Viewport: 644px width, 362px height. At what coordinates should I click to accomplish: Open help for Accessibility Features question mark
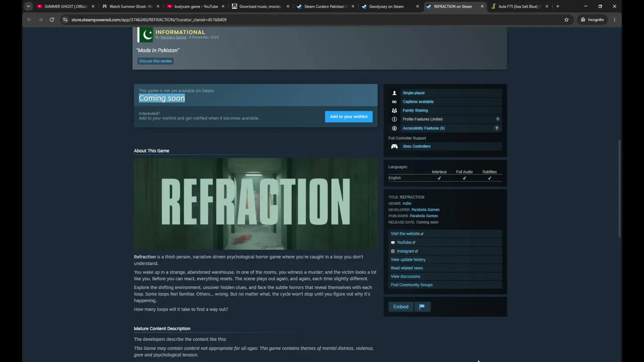[x=497, y=128]
